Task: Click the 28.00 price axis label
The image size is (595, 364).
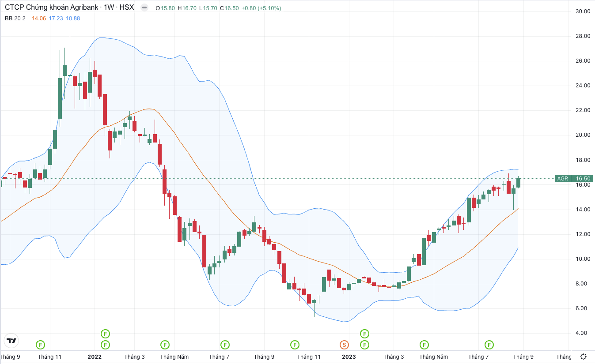Action: [583, 36]
